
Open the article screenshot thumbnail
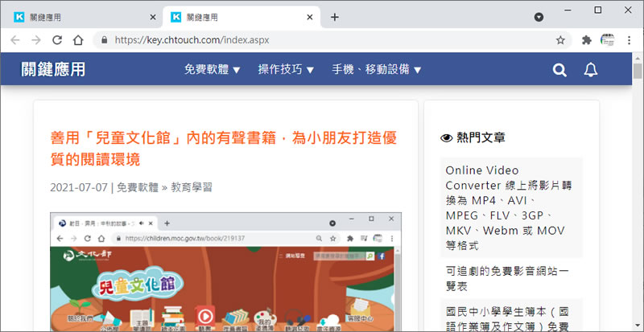point(226,272)
